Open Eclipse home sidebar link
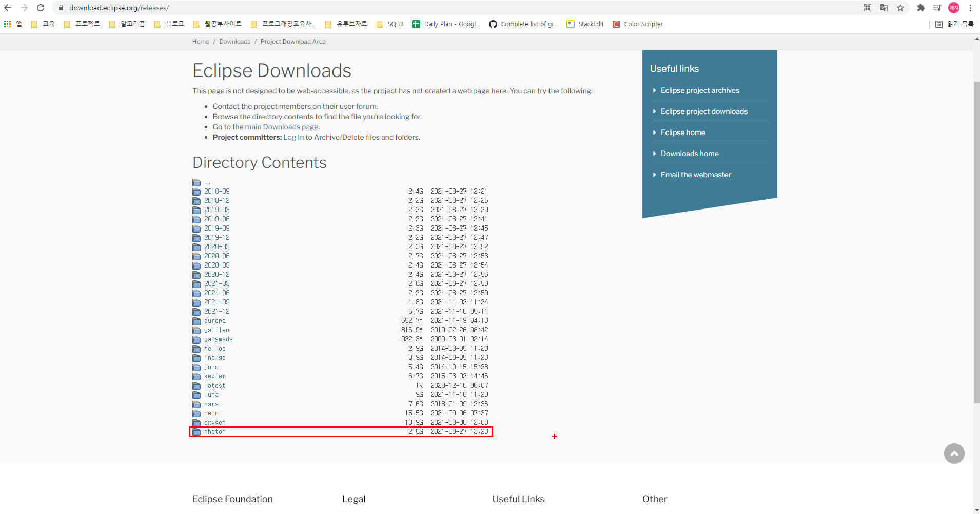 [683, 132]
